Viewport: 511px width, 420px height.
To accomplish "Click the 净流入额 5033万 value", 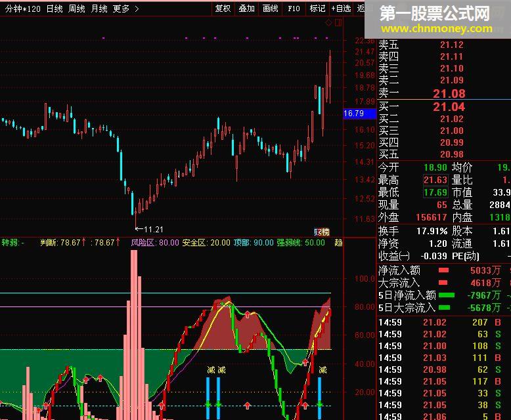I will [x=485, y=270].
